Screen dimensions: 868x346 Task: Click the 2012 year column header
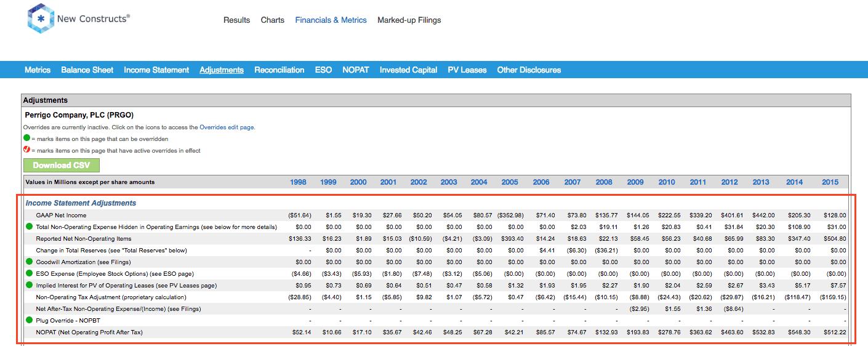(x=729, y=182)
